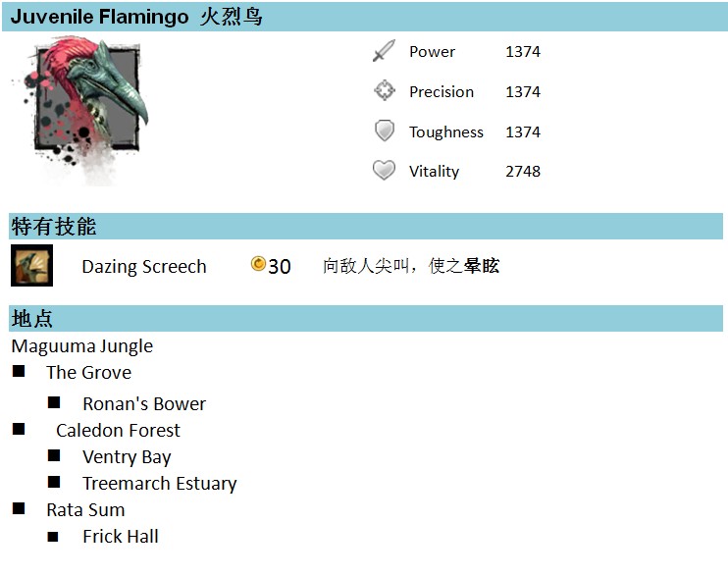Screen dimensions: 728x577
Task: Click the Juvenile Flamingo portrait image
Action: (x=79, y=110)
